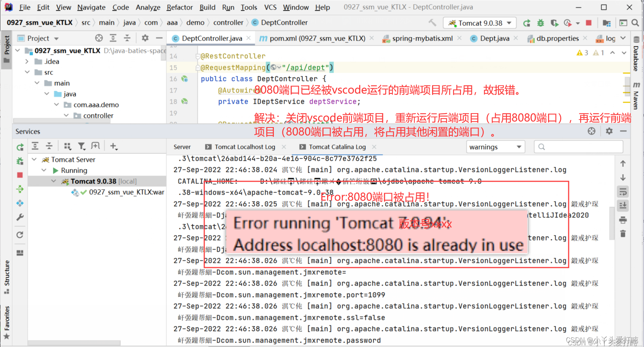The image size is (644, 347).
Task: Select the controller breadcrumb
Action: pos(228,23)
